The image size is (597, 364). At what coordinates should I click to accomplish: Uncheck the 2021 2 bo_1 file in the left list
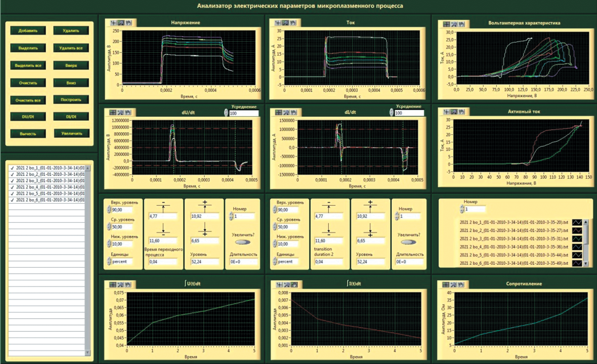(x=12, y=168)
